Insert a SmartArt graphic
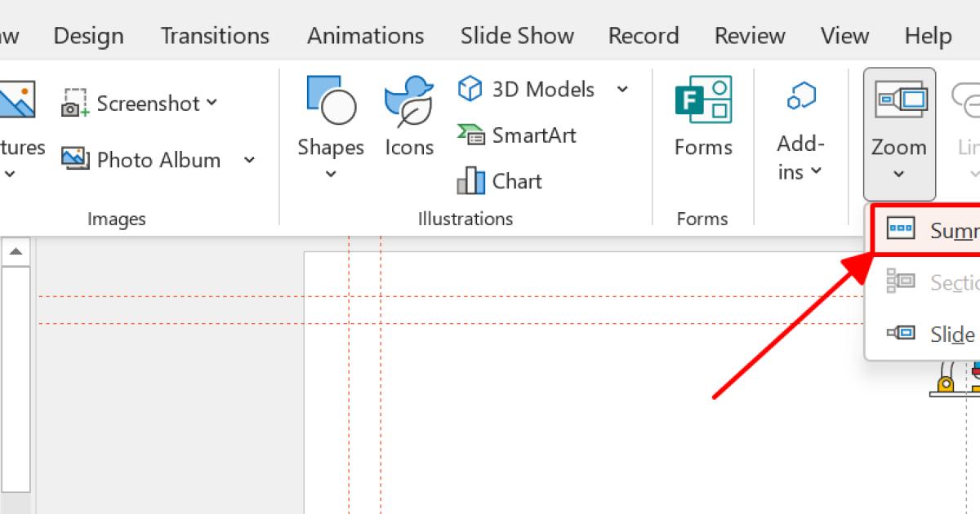 pyautogui.click(x=517, y=135)
